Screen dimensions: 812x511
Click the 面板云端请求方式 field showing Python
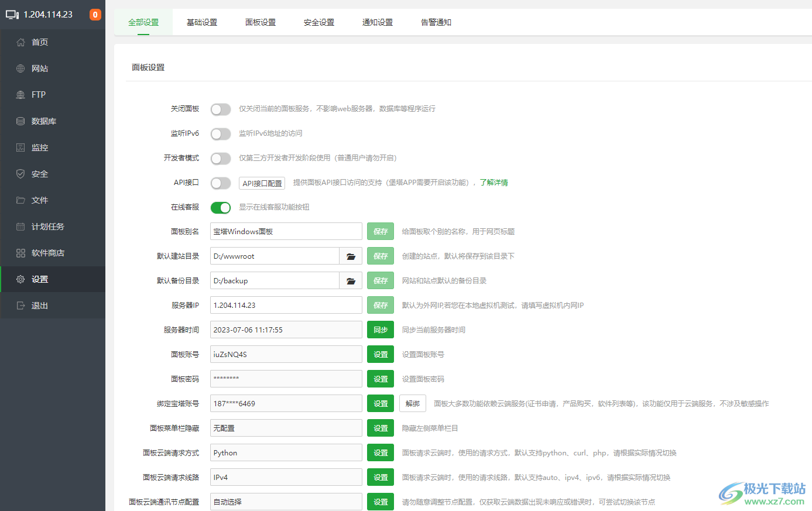pyautogui.click(x=286, y=453)
